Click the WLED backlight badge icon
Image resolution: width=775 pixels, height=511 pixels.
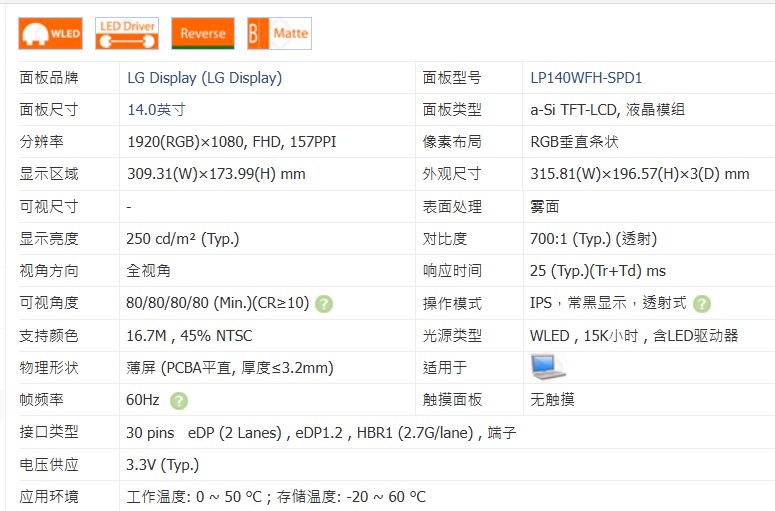50,34
